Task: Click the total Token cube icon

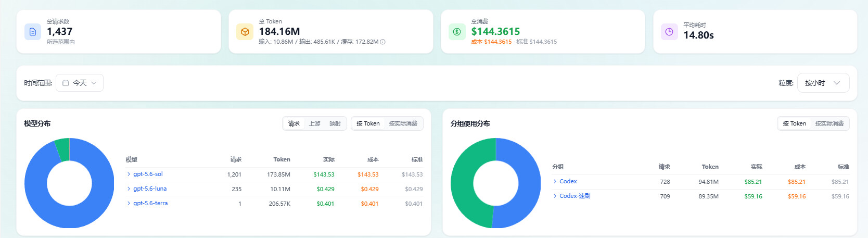Action: [x=245, y=32]
